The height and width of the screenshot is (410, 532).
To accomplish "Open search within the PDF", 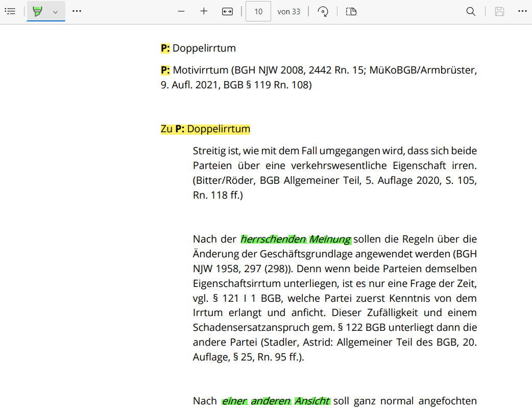I will (470, 11).
